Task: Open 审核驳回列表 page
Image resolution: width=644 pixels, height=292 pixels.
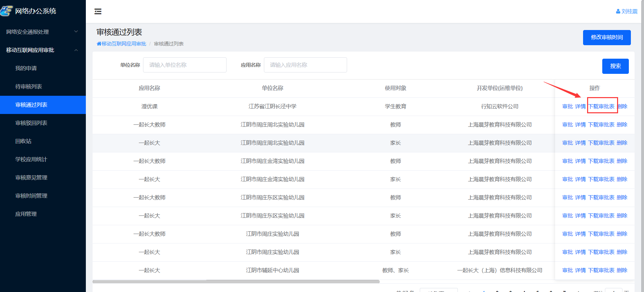Action: (31, 123)
